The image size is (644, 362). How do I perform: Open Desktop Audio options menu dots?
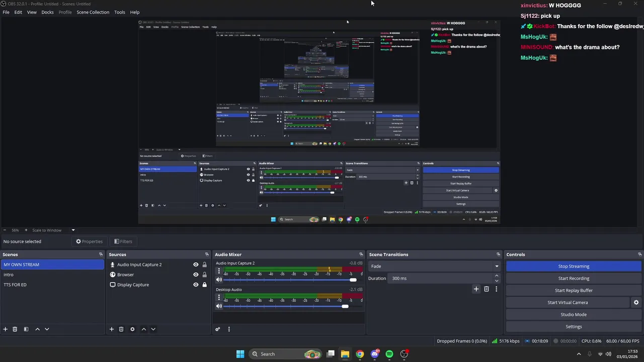tap(219, 298)
